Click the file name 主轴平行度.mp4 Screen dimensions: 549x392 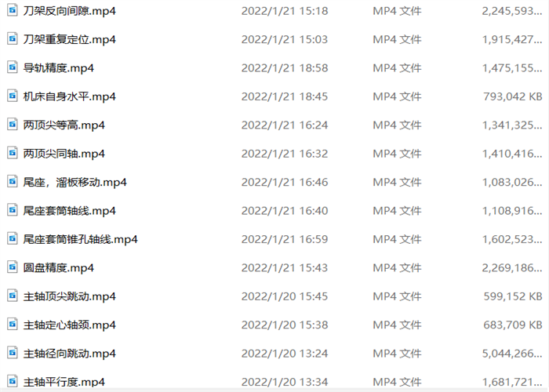point(64,383)
